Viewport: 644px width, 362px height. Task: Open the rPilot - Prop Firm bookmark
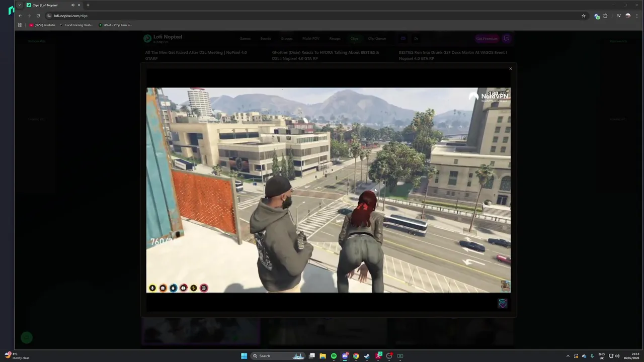click(x=115, y=25)
